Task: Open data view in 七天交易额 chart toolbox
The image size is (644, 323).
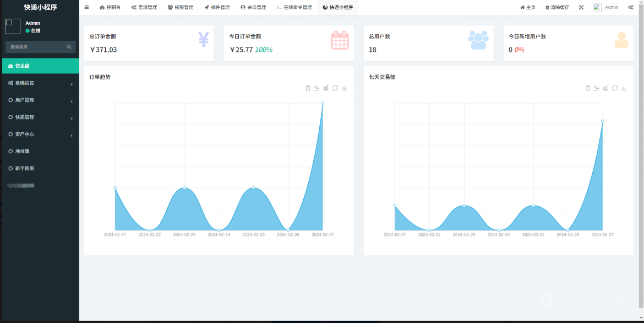Action: coord(588,88)
